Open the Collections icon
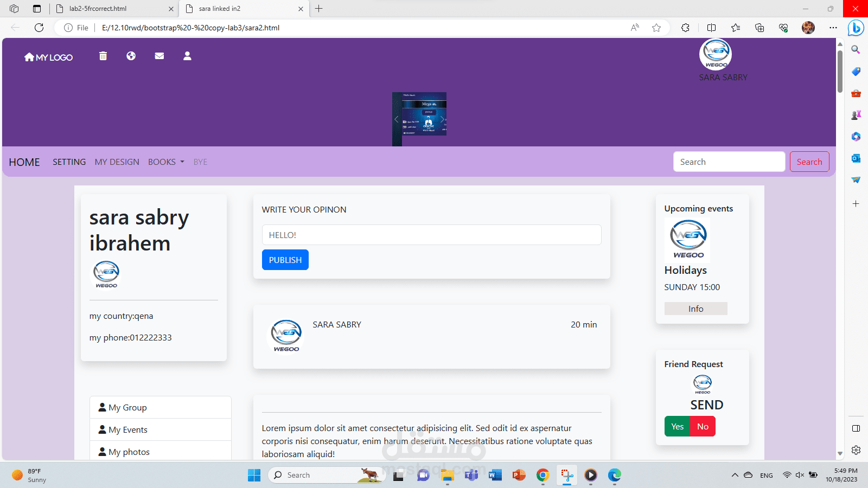Image resolution: width=868 pixels, height=488 pixels. click(x=759, y=28)
